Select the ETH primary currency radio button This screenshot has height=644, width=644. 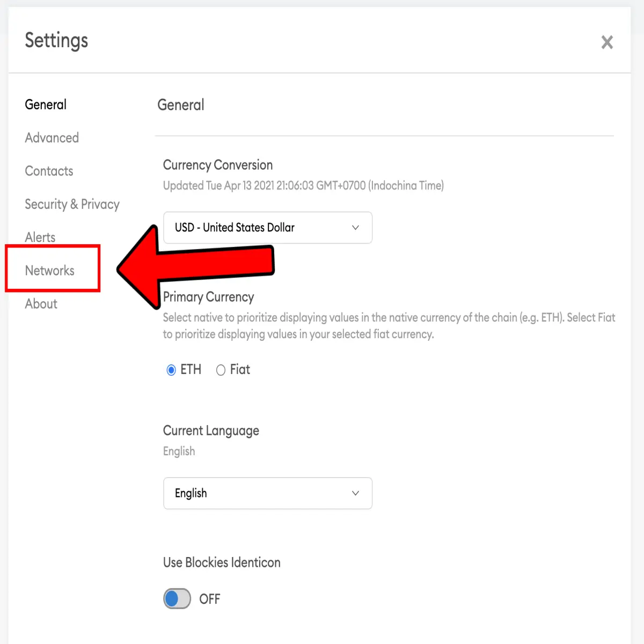click(171, 370)
